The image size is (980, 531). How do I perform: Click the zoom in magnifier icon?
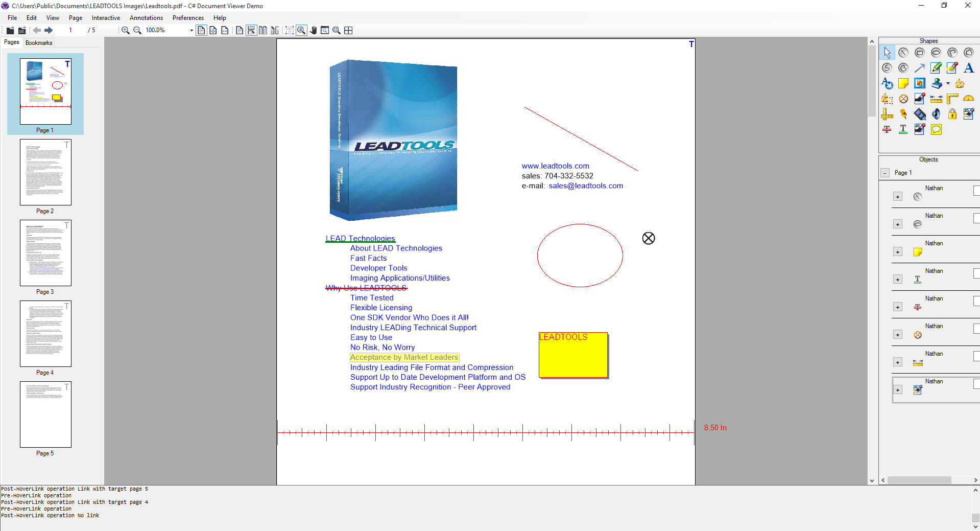(125, 30)
